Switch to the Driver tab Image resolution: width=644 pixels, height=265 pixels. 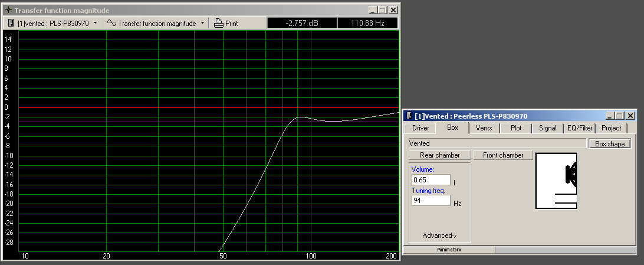[420, 128]
